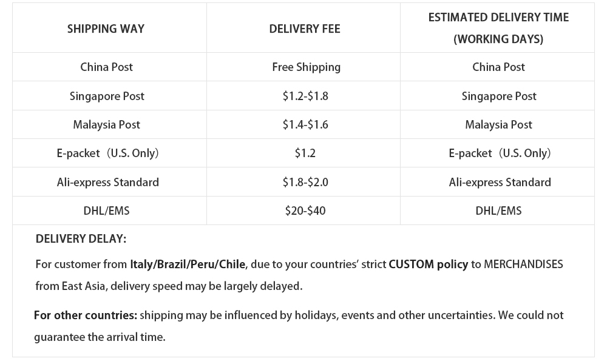Select Ali-express Standard in Shipping Way column

107,182
